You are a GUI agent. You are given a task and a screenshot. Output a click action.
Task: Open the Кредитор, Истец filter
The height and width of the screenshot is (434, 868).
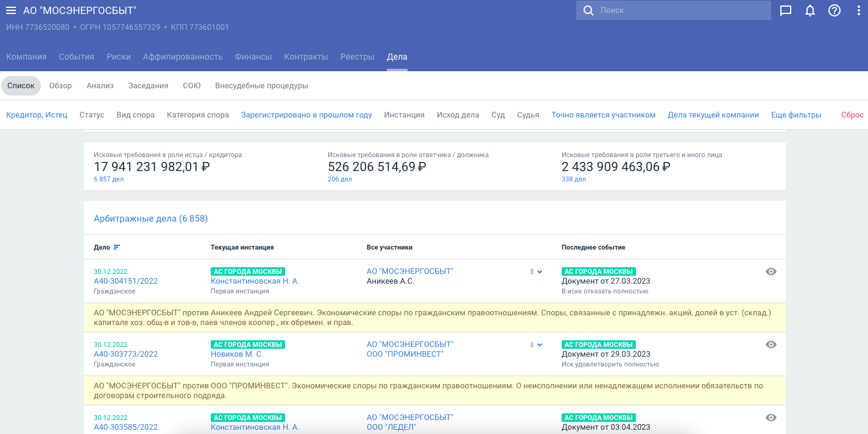coord(37,114)
